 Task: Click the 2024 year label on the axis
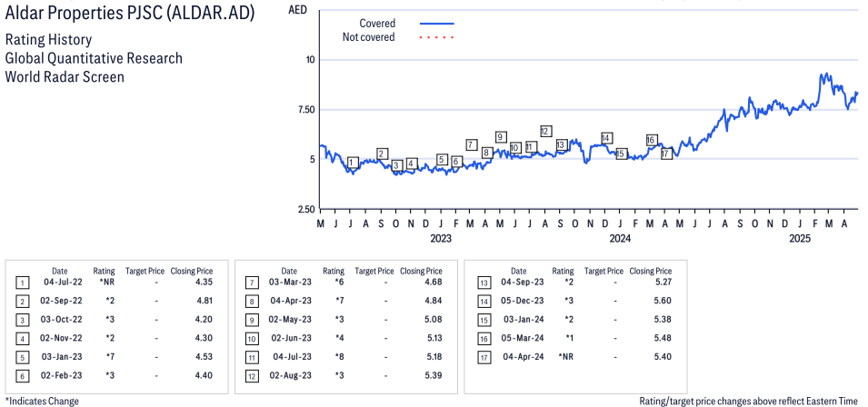tap(620, 239)
